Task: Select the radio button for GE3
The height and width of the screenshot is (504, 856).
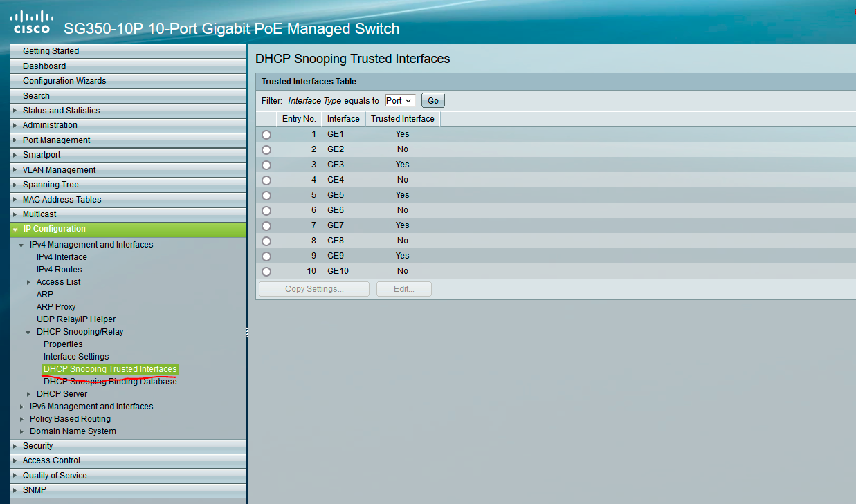Action: [266, 165]
